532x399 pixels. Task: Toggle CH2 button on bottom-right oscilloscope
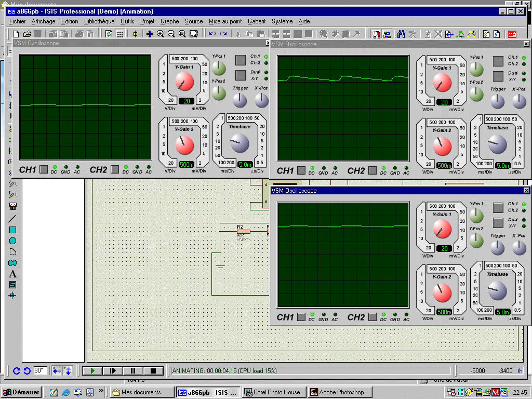372,317
